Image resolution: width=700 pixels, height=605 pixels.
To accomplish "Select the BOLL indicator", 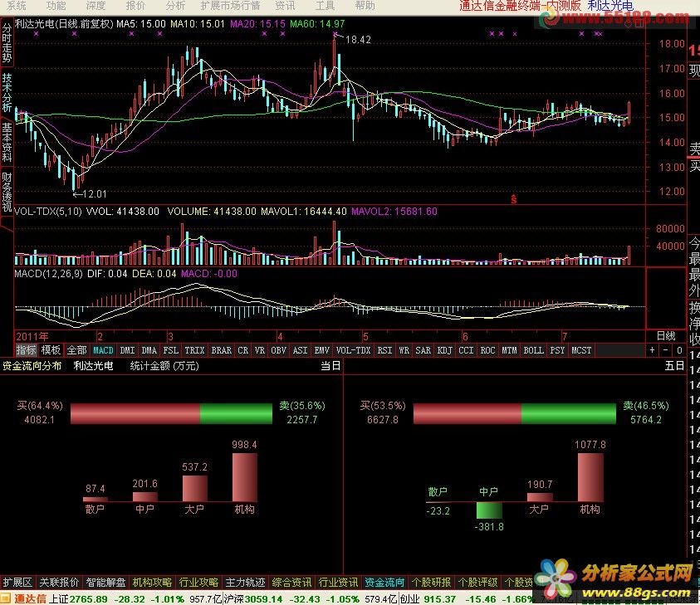I will coord(533,350).
